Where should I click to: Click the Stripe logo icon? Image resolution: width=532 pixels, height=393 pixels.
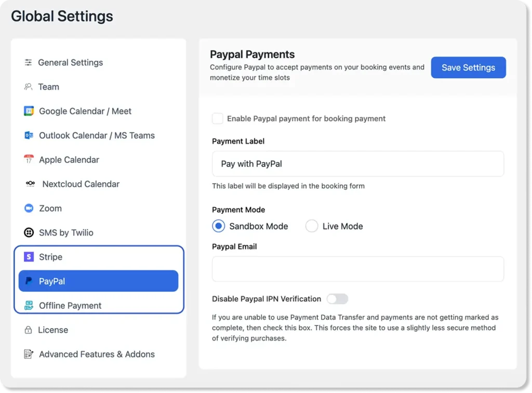pyautogui.click(x=29, y=257)
